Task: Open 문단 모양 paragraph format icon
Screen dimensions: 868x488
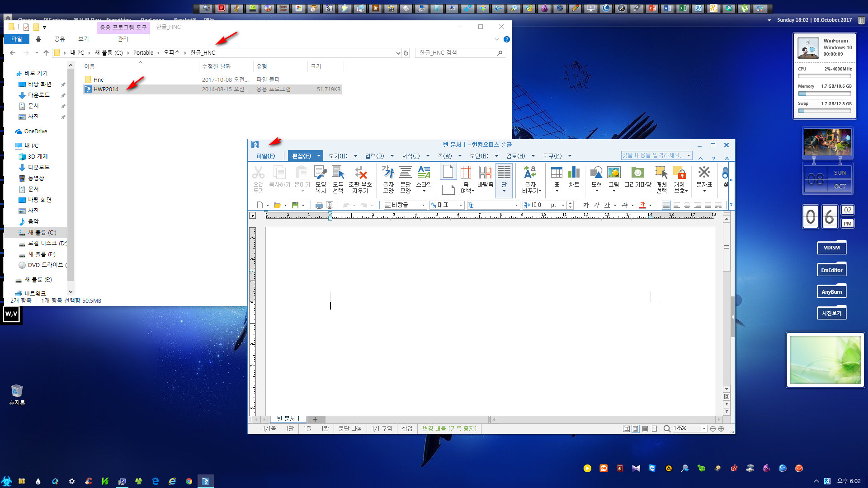Action: coord(406,179)
